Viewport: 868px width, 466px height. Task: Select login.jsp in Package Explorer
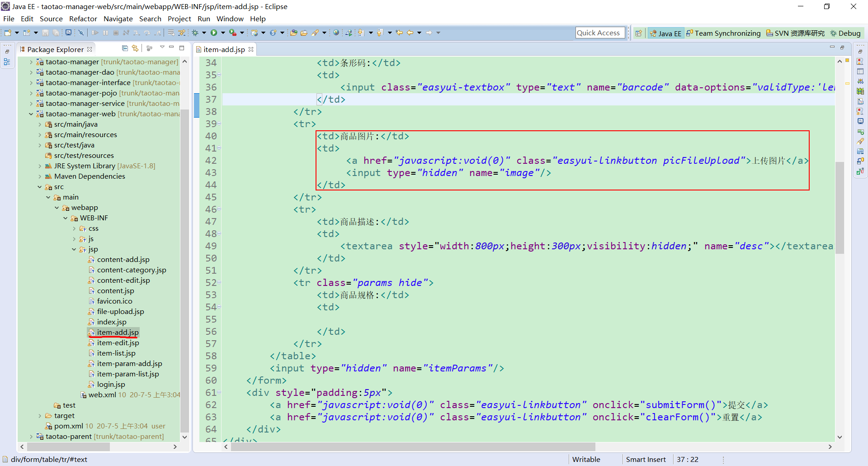click(x=111, y=385)
